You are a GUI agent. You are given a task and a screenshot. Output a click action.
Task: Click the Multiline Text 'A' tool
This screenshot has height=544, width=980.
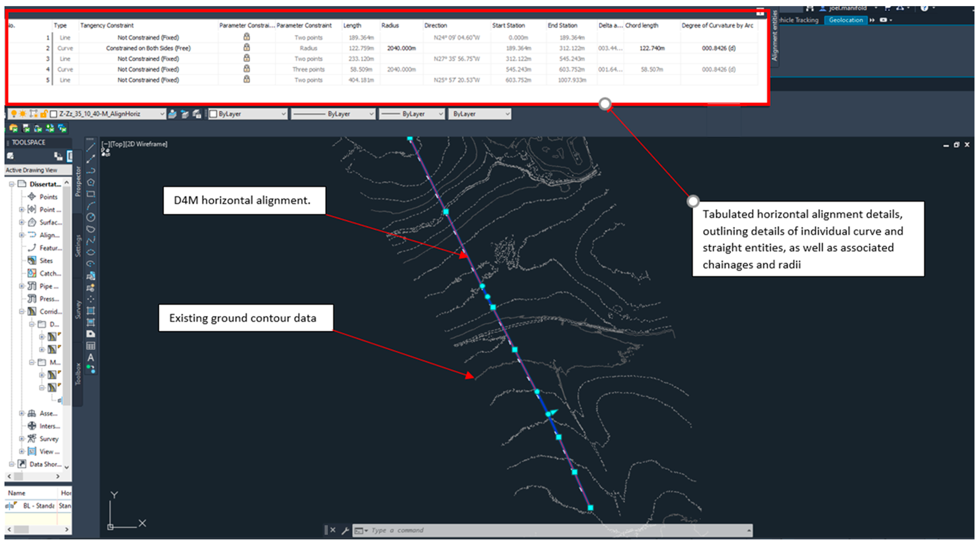tap(91, 358)
